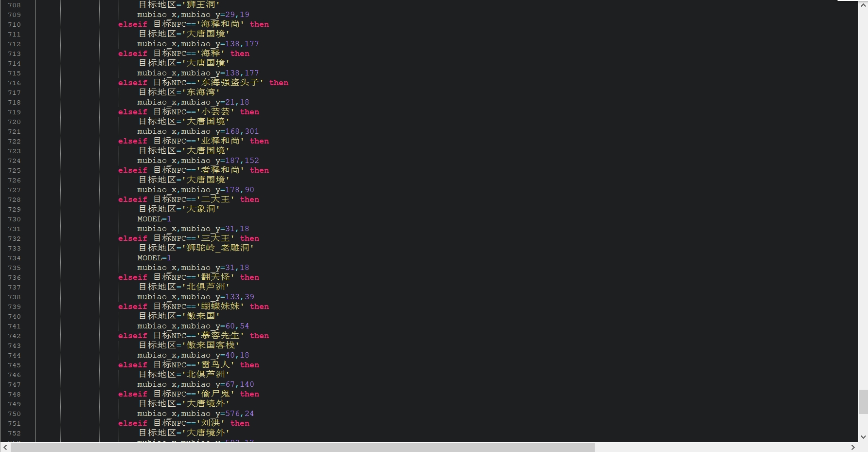Click the 'then' keyword on line 713
The image size is (868, 452).
coord(240,54)
